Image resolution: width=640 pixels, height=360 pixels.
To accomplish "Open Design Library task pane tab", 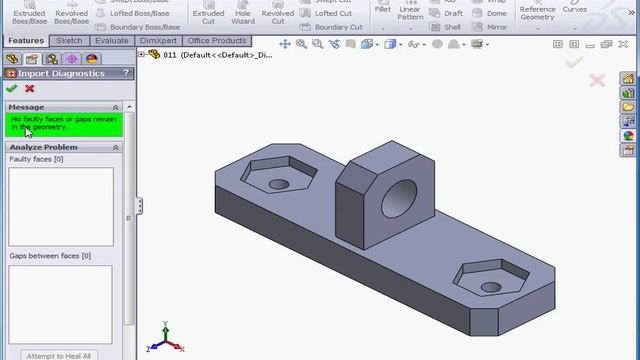I will (628, 93).
